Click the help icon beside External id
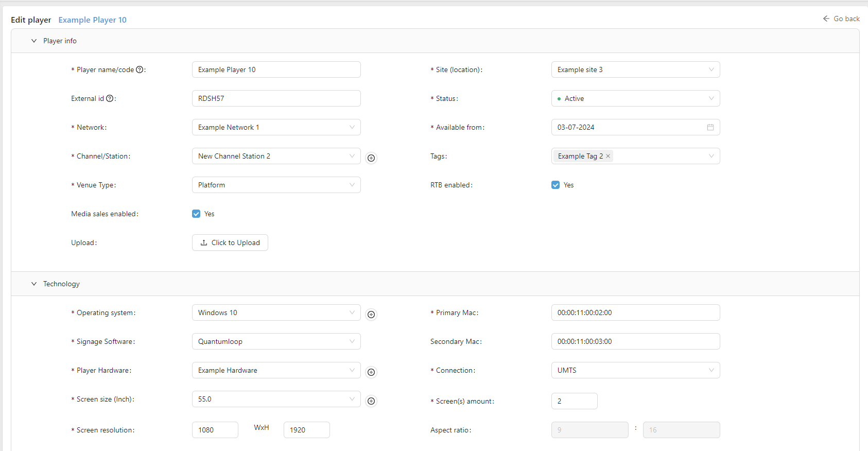 tap(110, 98)
